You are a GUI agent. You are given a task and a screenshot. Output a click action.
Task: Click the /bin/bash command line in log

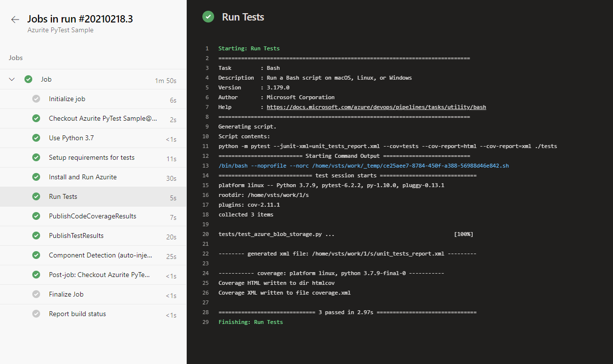pos(363,166)
